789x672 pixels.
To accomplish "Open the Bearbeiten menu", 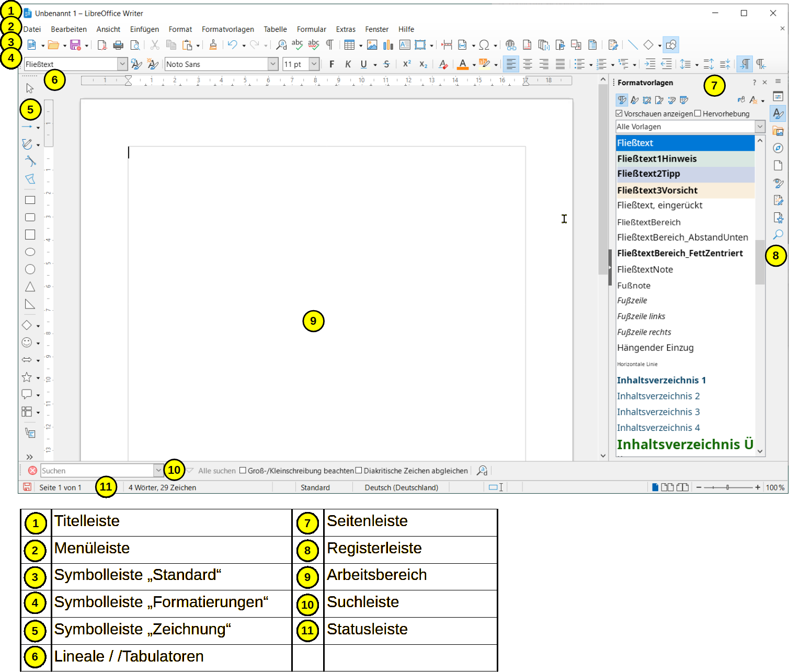I will (68, 29).
